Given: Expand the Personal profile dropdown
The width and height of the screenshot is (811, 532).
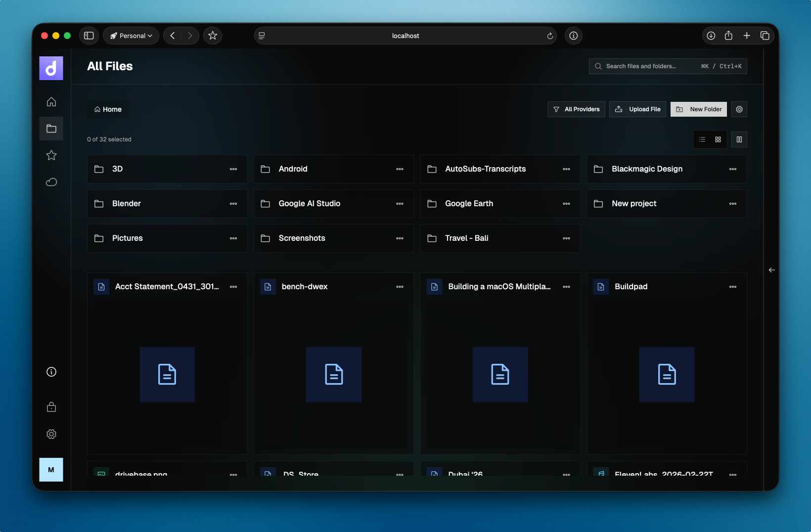Looking at the screenshot, I should [131, 36].
